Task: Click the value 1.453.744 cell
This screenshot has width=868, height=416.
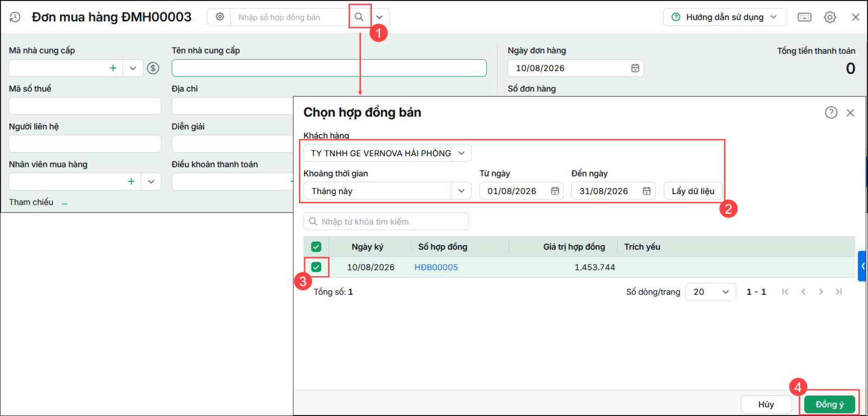Action: [x=595, y=267]
